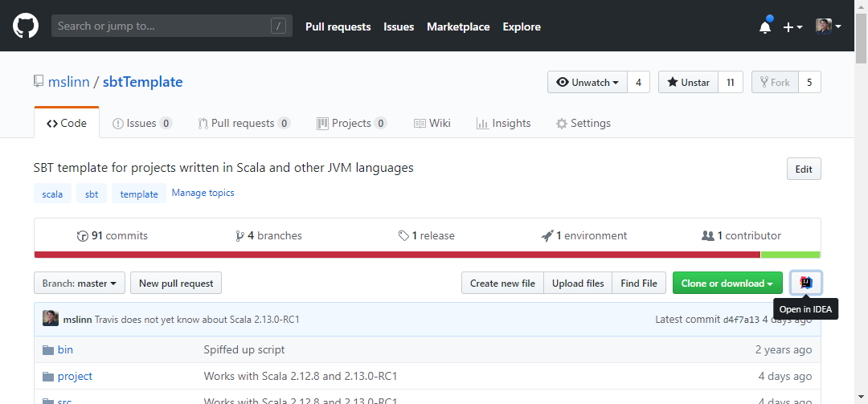View the 1 environment
This screenshot has height=404, width=868.
584,236
